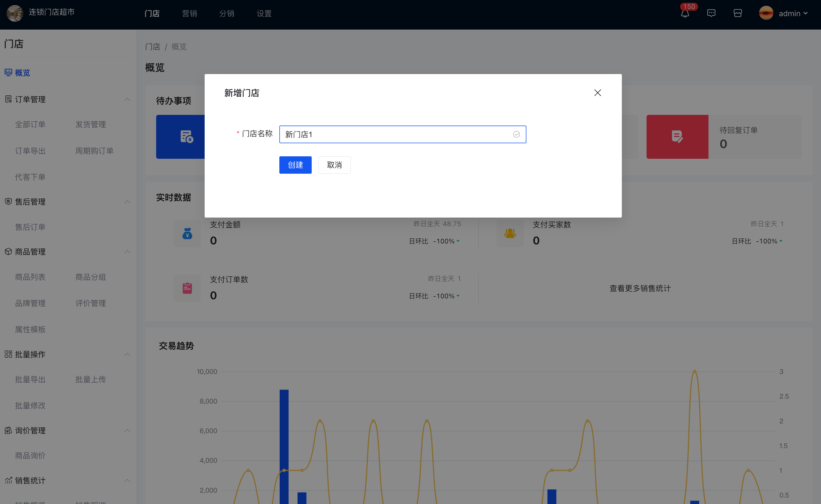Select 概览 in the sidebar
The height and width of the screenshot is (504, 821).
(22, 73)
